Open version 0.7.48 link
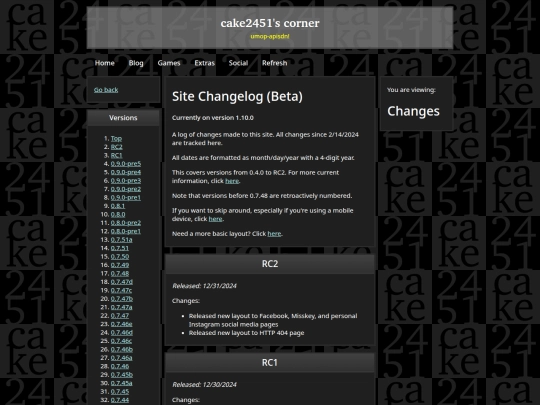 (x=120, y=273)
